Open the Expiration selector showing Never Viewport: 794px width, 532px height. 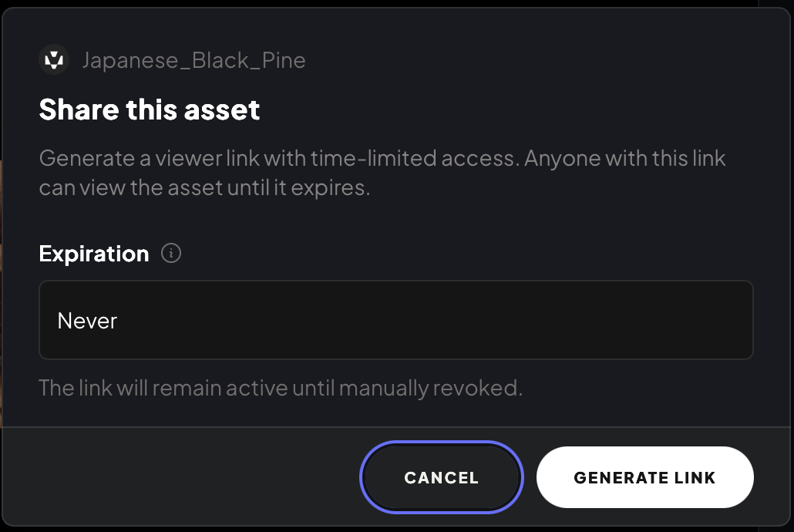(395, 320)
